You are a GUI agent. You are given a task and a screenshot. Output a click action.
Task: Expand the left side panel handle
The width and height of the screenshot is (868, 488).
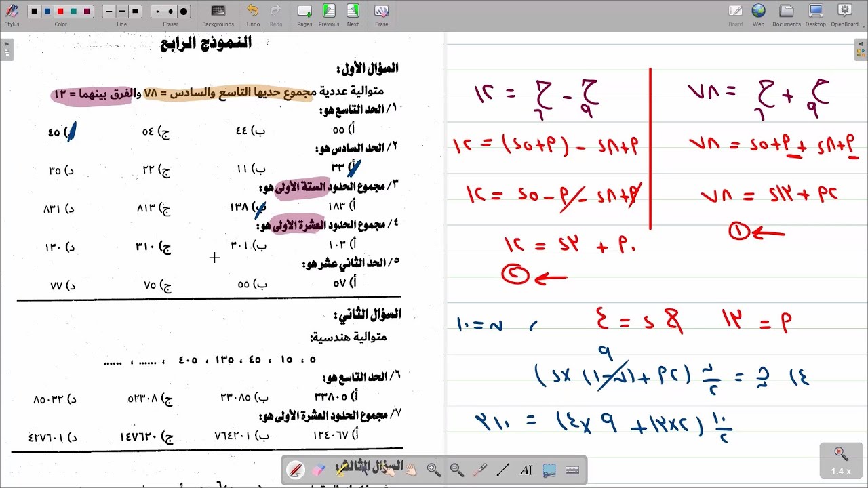[x=7, y=50]
